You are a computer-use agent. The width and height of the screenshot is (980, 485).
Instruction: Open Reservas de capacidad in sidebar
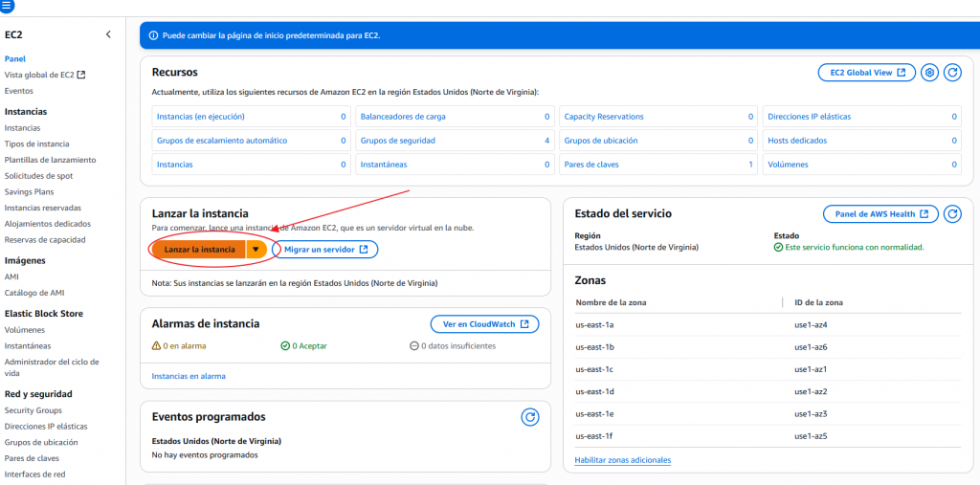tap(45, 239)
